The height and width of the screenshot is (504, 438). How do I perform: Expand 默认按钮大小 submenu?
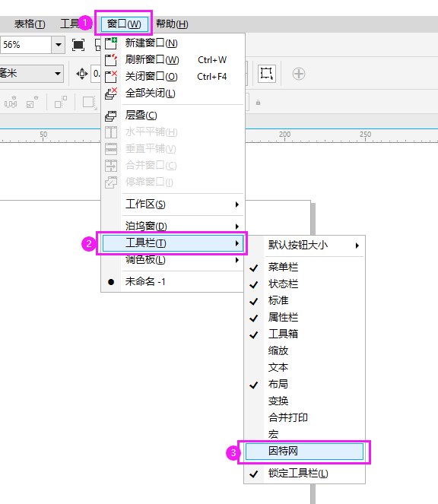[304, 246]
